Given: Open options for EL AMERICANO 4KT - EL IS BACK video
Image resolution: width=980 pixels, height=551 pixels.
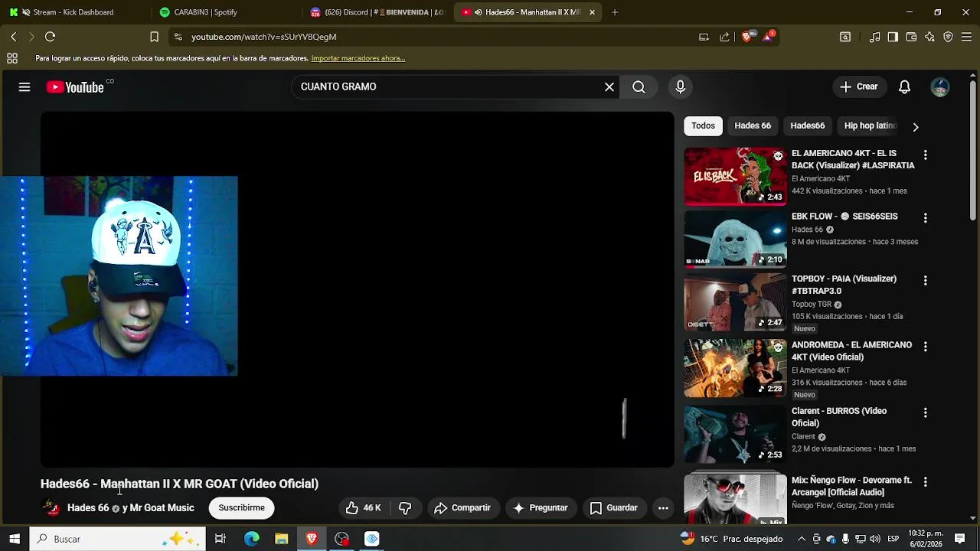Looking at the screenshot, I should (x=925, y=155).
